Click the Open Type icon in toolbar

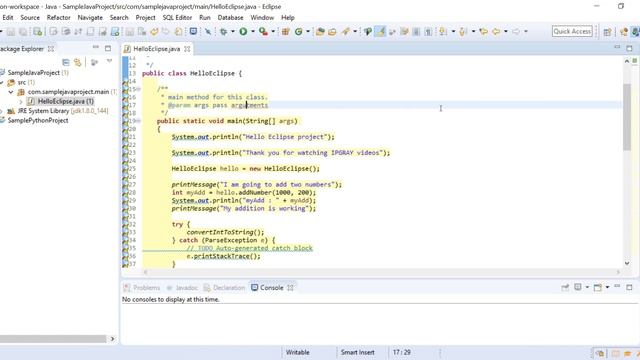(320, 31)
